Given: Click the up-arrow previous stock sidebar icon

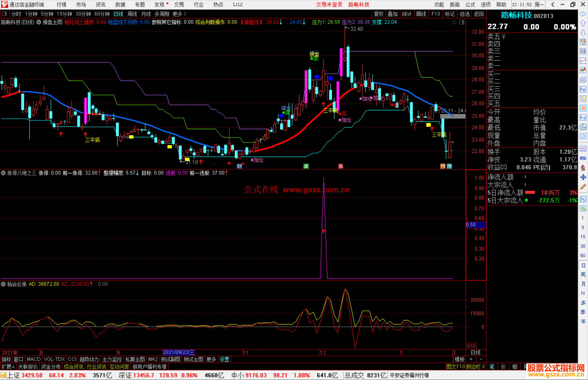Looking at the screenshot, I should click(x=583, y=23).
